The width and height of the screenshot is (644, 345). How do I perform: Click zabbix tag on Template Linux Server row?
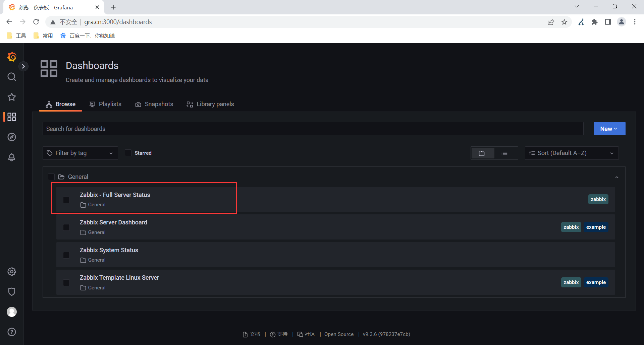pos(571,282)
